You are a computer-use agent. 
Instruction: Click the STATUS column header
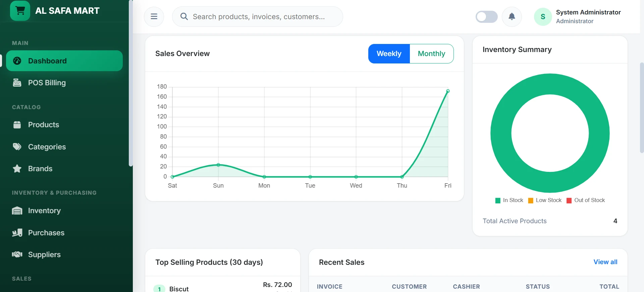538,287
